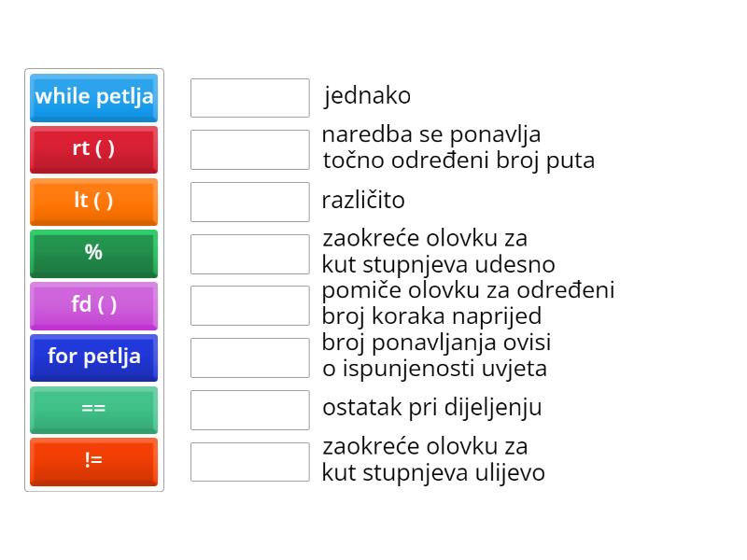The image size is (747, 560).
Task: Choose the box for 'o ispunjenosti uvjeta'
Action: [249, 357]
